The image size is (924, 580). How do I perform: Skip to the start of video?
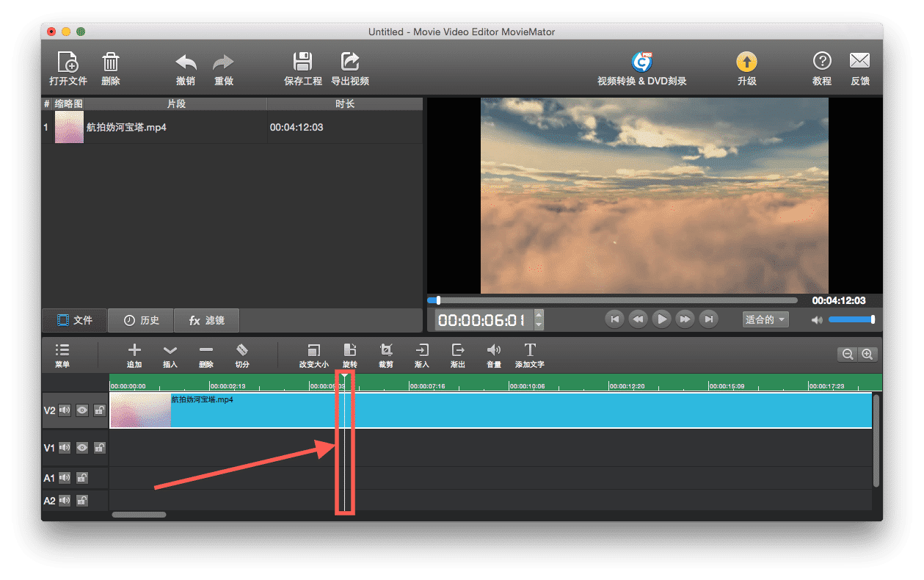click(615, 319)
